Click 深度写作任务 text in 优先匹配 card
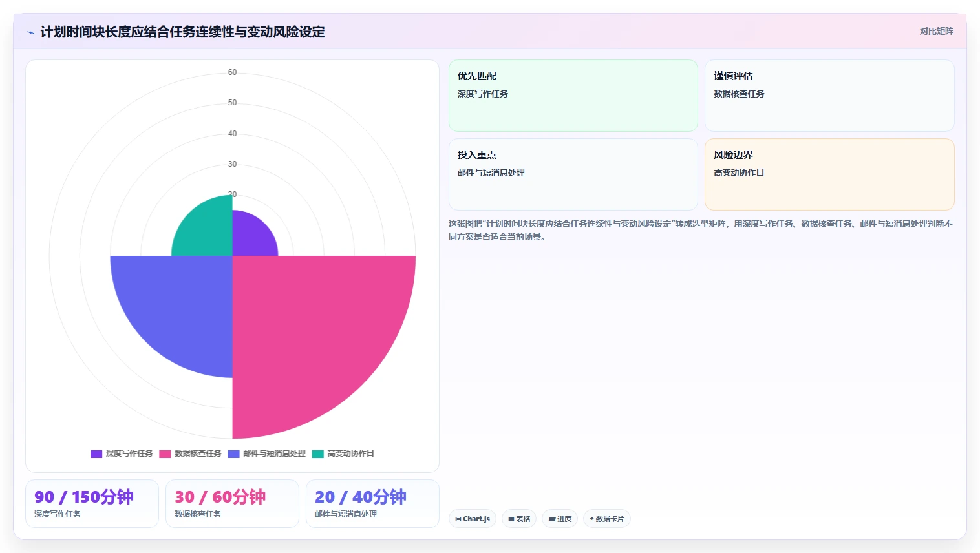Viewport: 980px width, 553px height. pyautogui.click(x=483, y=94)
